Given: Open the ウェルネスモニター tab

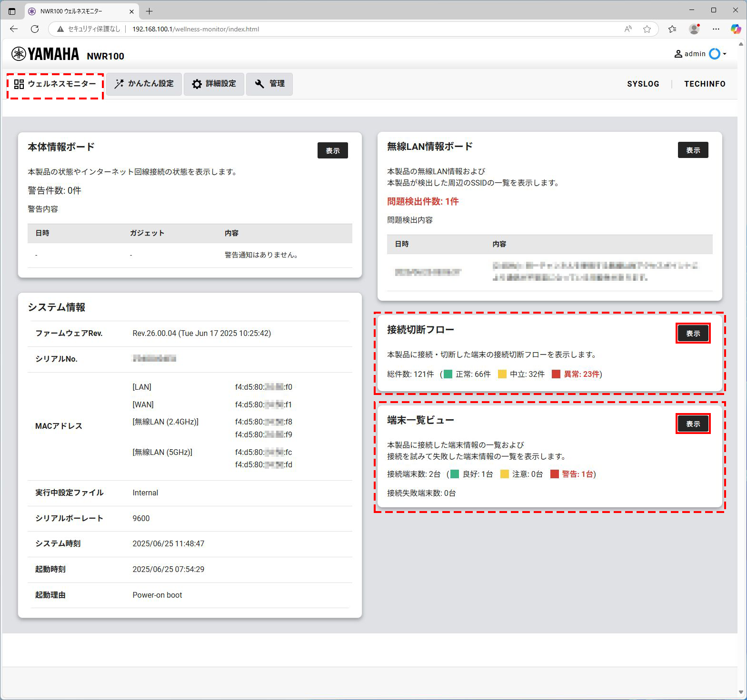Looking at the screenshot, I should pyautogui.click(x=55, y=84).
